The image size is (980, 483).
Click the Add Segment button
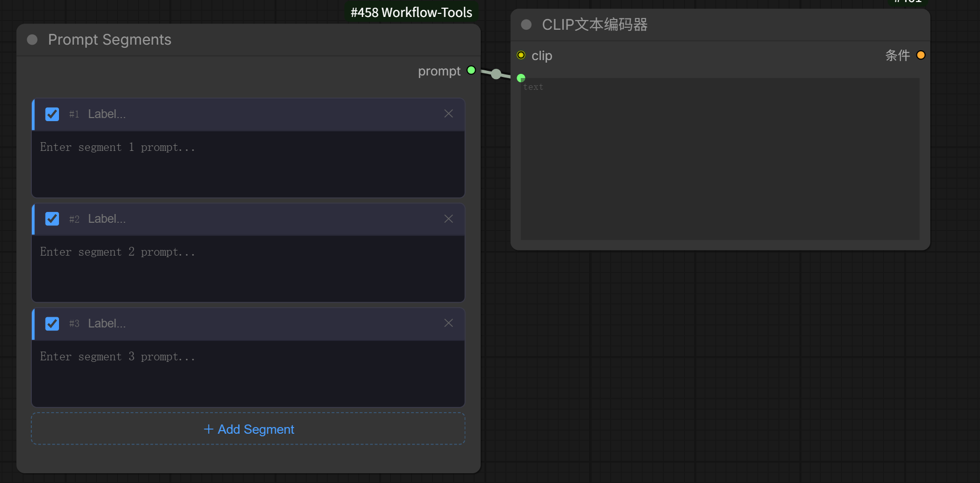(x=248, y=429)
